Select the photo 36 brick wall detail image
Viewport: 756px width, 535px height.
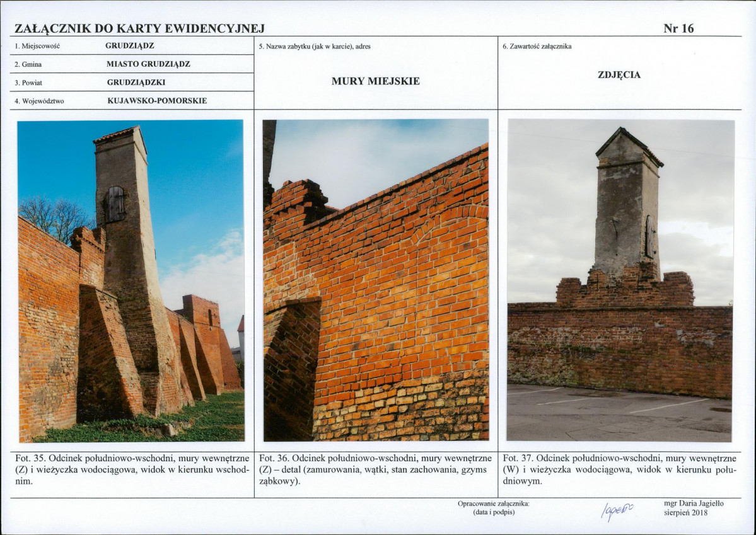point(375,280)
